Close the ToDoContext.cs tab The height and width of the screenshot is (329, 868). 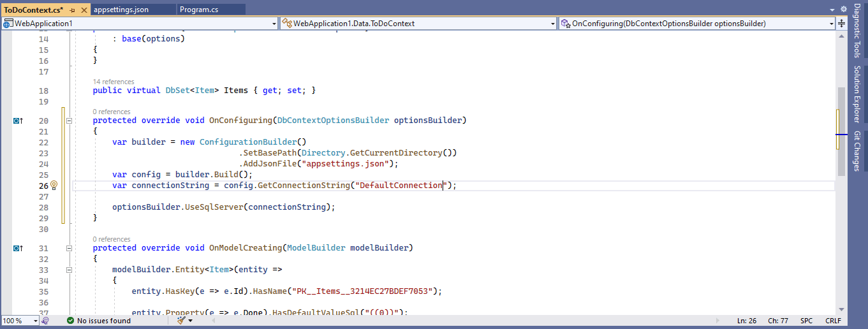(84, 10)
